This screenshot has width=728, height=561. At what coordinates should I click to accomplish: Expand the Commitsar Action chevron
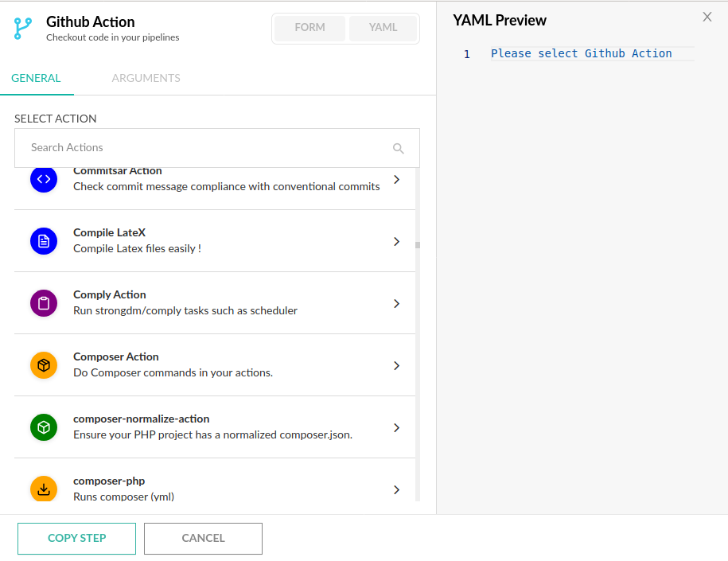(x=396, y=180)
